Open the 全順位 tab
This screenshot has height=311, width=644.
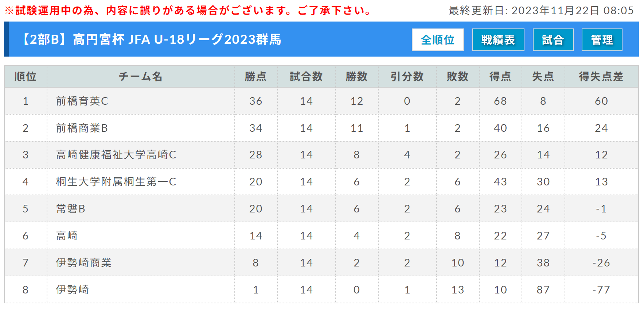438,40
